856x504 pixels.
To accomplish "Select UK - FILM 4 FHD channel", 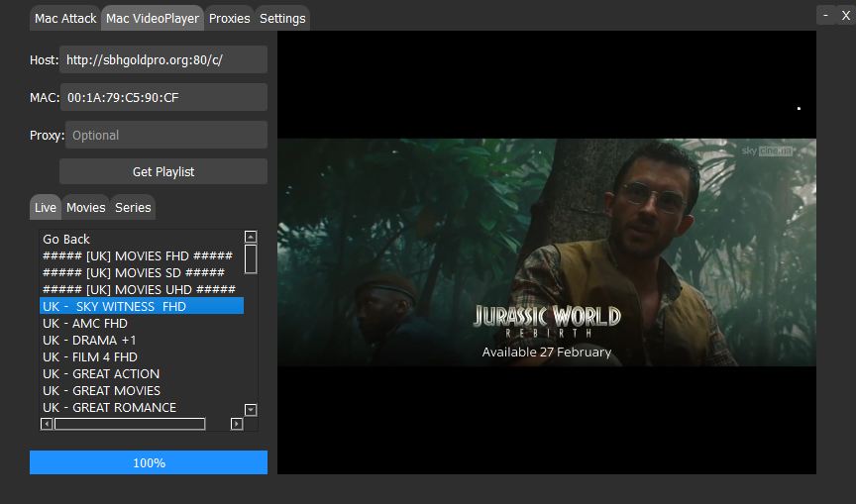I will [x=142, y=356].
